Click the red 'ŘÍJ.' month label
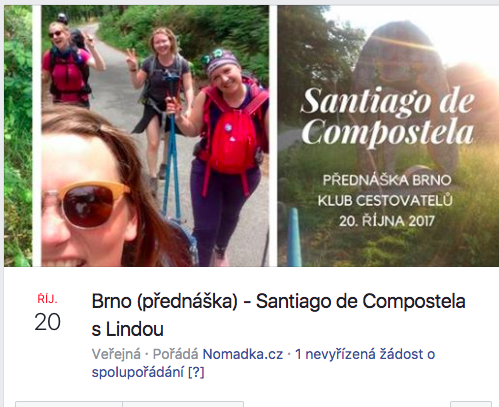Viewport: 499px width, 407px height. tap(47, 299)
